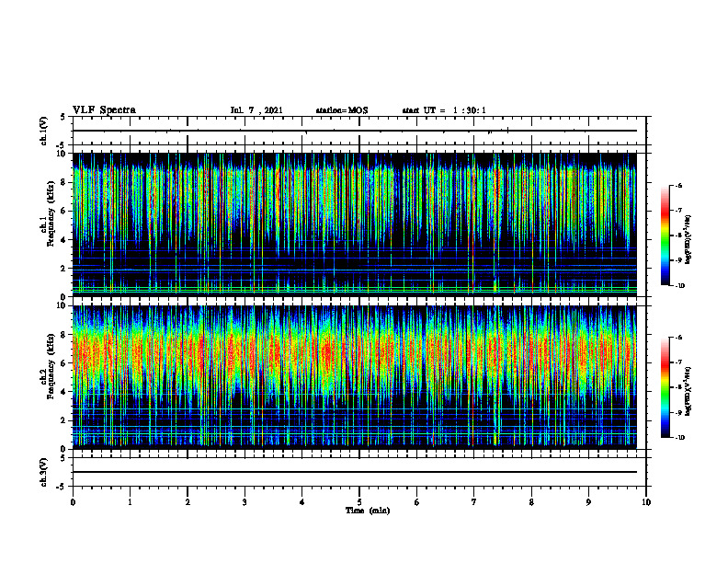Click the ch.1 spectrogram color scale bar

tap(665, 236)
